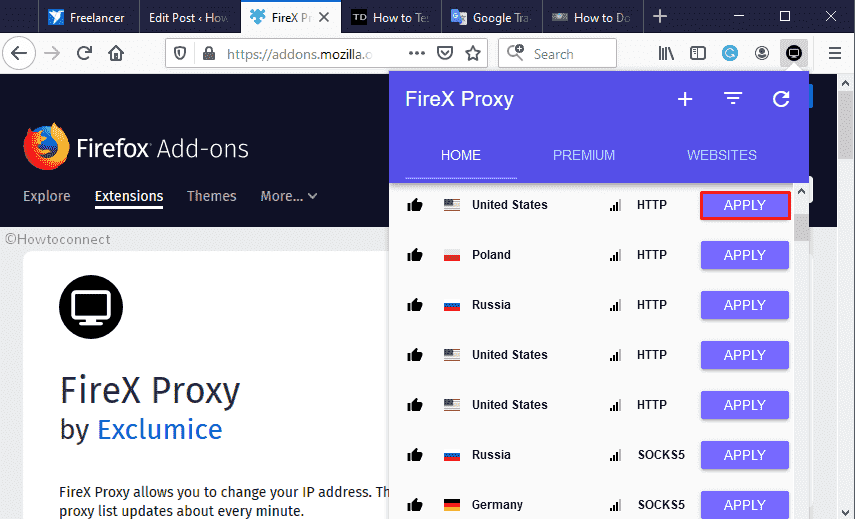The image size is (855, 519).
Task: Save the page to Pocket
Action: coord(445,53)
